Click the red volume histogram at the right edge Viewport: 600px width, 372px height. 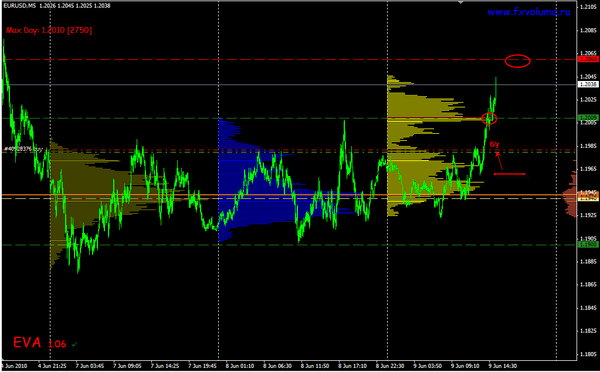click(x=570, y=194)
